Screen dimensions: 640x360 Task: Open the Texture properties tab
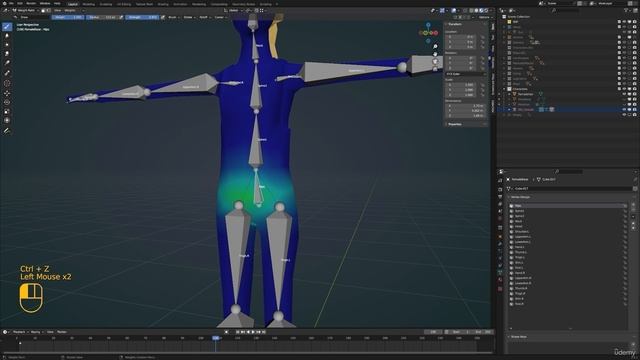point(500,289)
